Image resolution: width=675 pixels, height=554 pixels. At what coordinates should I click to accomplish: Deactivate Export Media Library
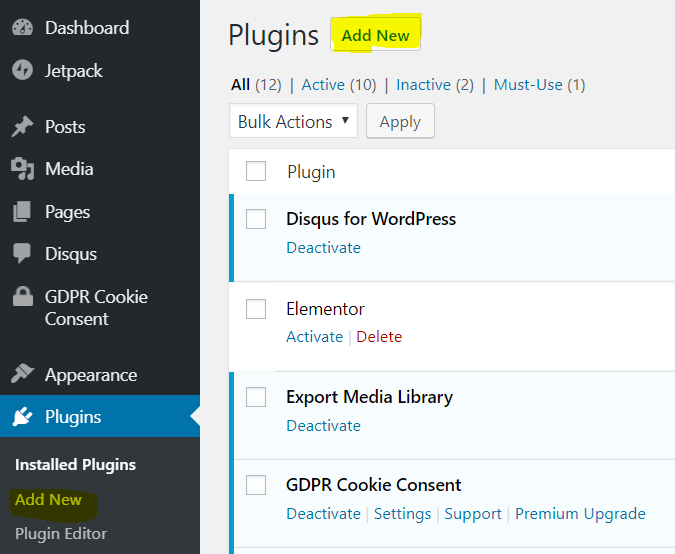(323, 426)
